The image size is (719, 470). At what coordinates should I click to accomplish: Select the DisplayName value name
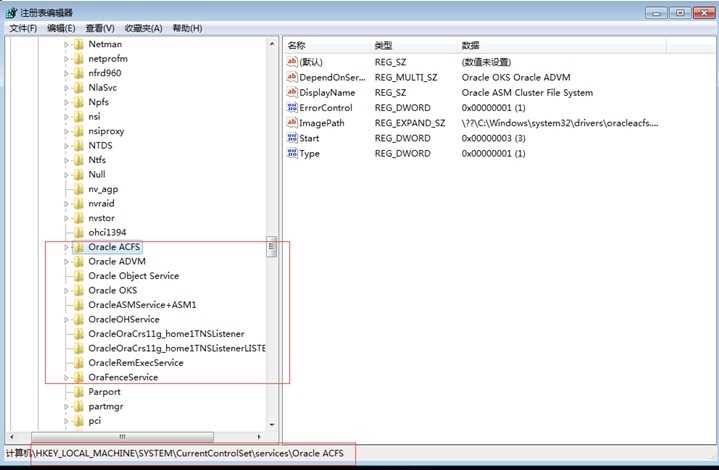327,92
